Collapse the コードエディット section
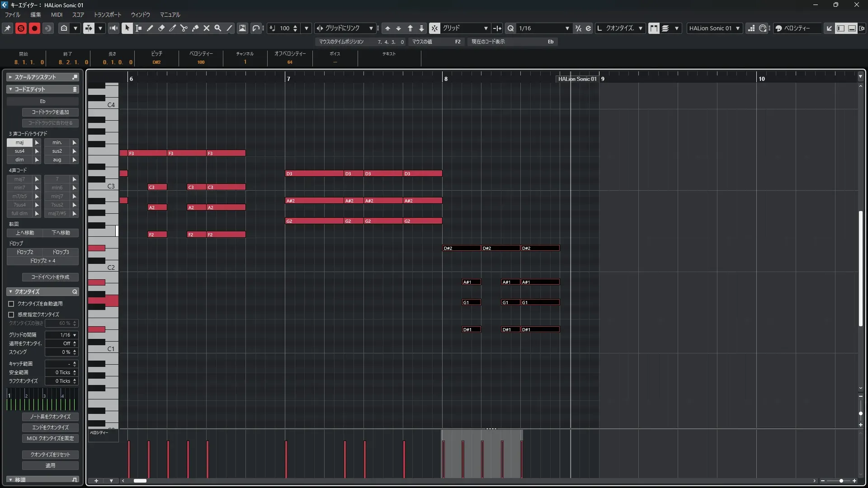Screen dimensions: 868x488 coord(10,89)
